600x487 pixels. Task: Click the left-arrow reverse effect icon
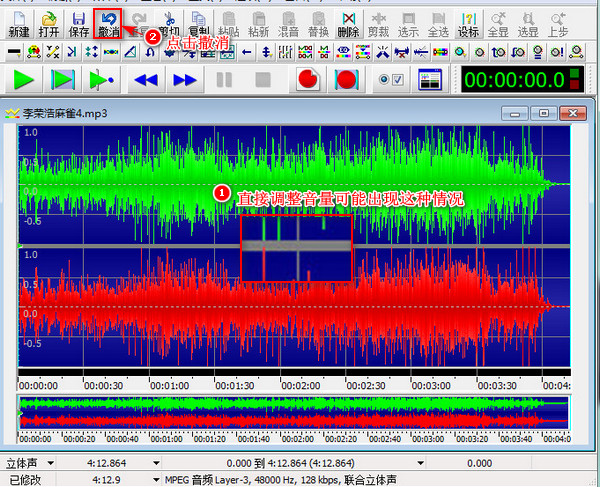coord(247,52)
